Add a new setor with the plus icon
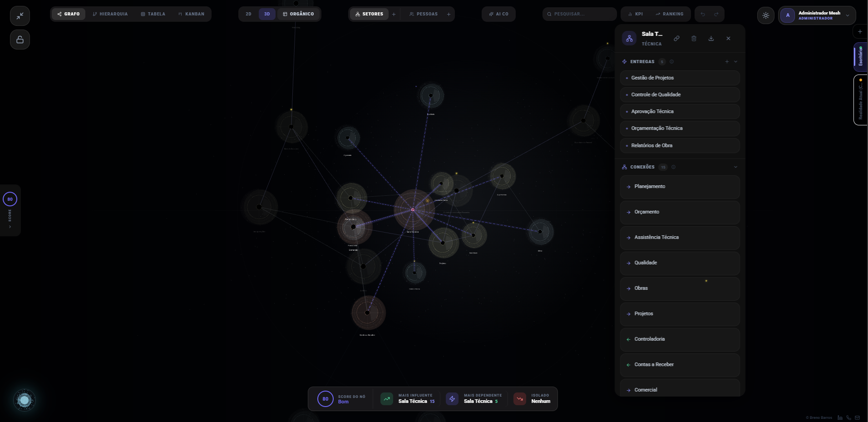 (394, 14)
